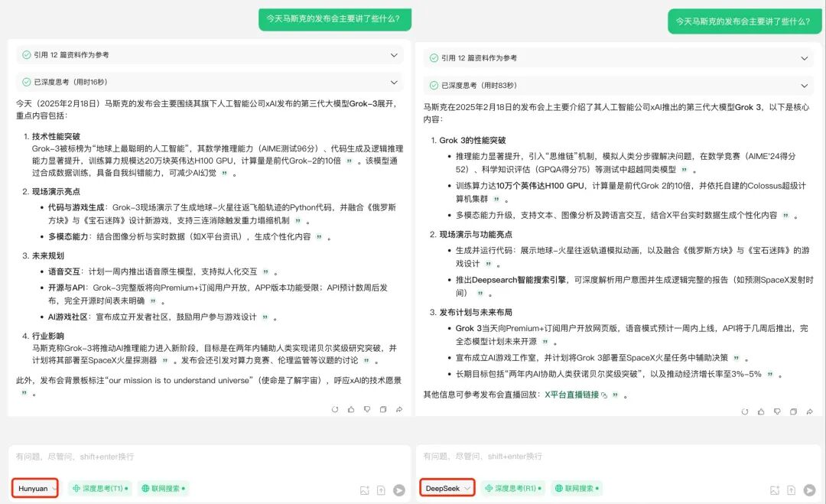Dislike the Hunyuan answer with thumbs down
The width and height of the screenshot is (826, 504).
(x=367, y=409)
